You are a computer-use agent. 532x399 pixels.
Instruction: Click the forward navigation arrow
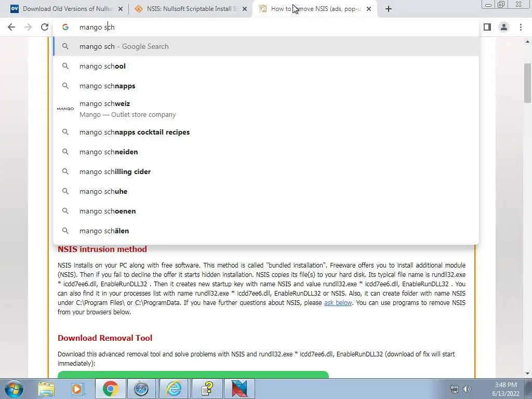point(28,27)
